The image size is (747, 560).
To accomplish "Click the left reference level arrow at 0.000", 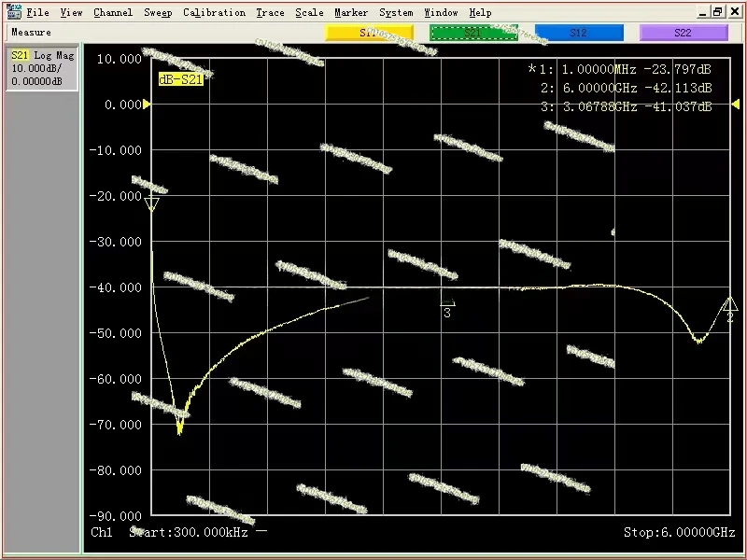I will pos(147,104).
